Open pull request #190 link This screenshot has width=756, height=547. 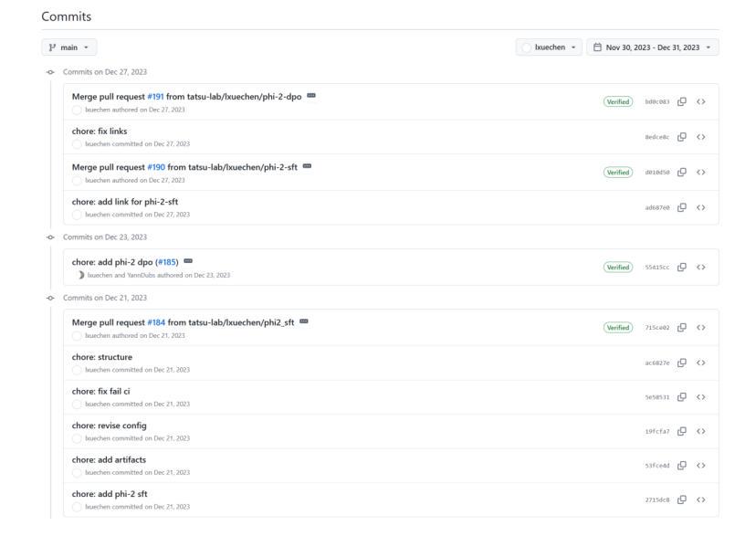[155, 166]
